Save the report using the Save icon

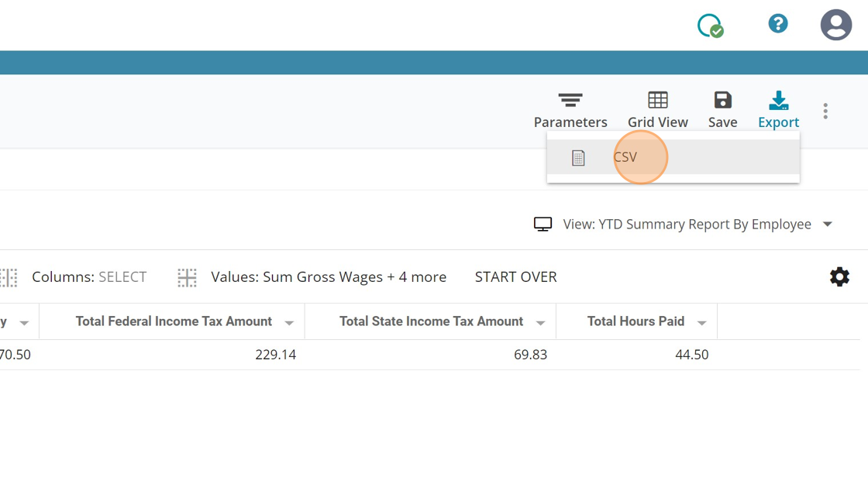pos(722,101)
